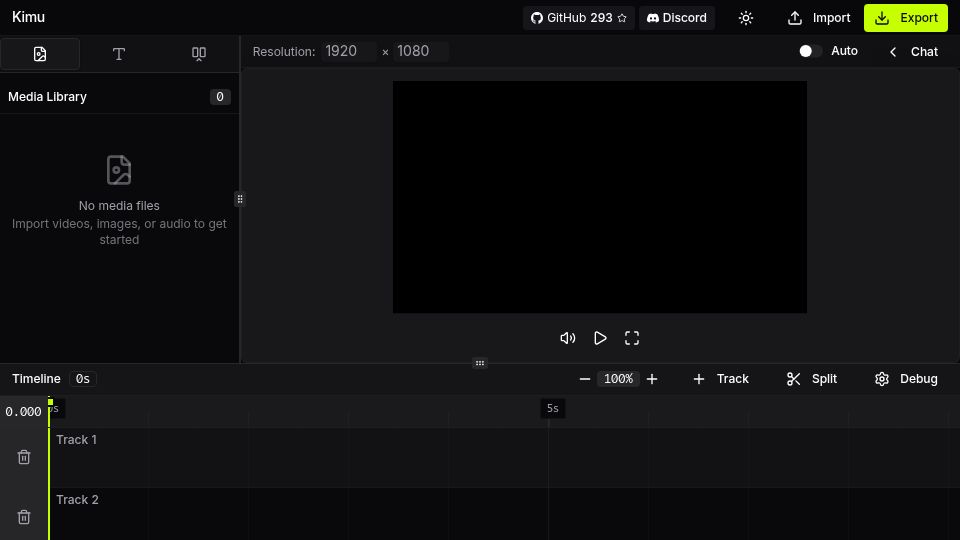The height and width of the screenshot is (540, 960).
Task: Expand the Chat panel
Action: [x=913, y=51]
